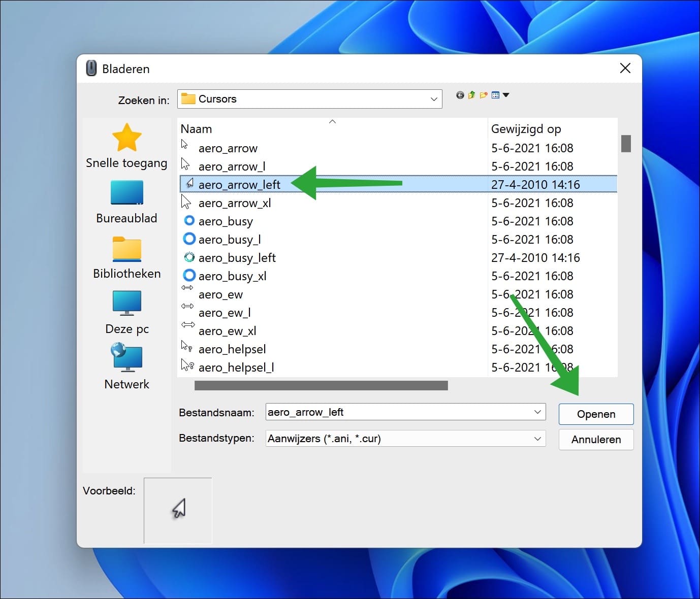This screenshot has width=700, height=599.
Task: Click modified date of aero_arrow row
Action: [532, 148]
